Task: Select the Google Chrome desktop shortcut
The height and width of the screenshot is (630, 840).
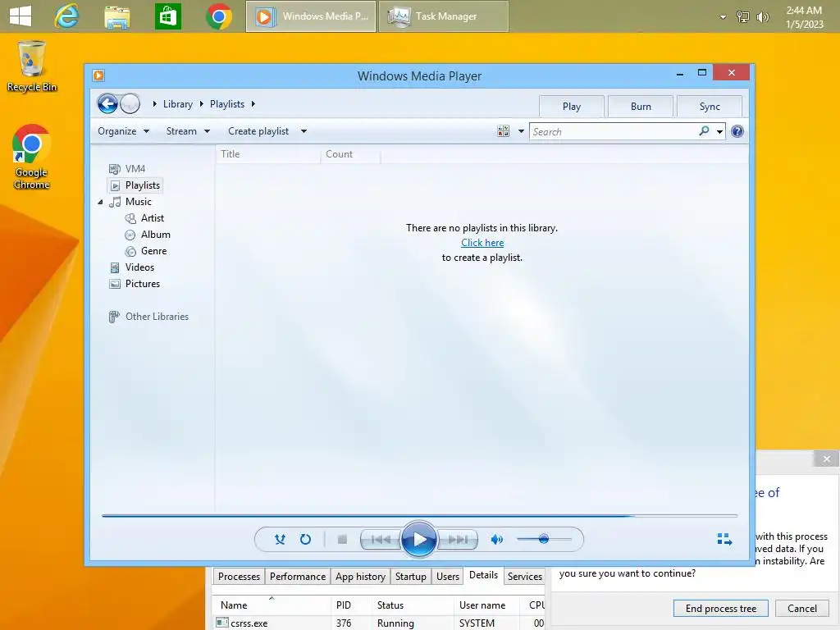Action: tap(32, 157)
